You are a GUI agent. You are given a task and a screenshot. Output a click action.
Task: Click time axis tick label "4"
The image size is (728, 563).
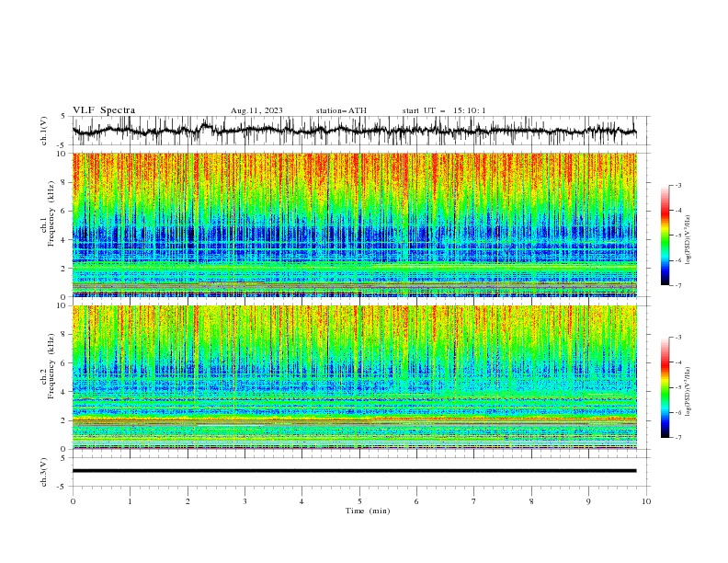(301, 501)
